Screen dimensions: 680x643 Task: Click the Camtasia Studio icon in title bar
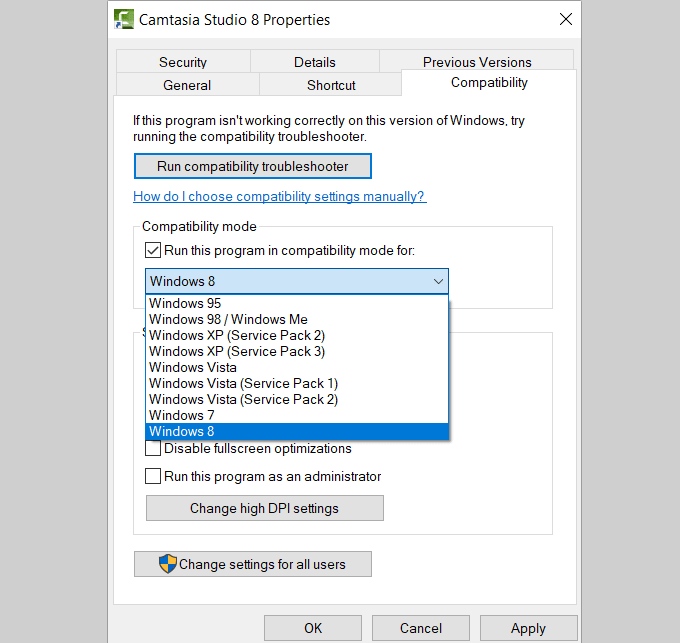click(124, 20)
